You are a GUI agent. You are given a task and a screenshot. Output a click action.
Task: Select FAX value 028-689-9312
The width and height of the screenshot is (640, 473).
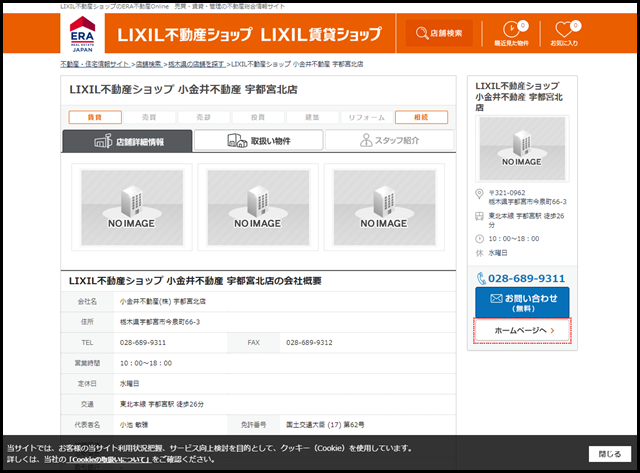(x=309, y=343)
